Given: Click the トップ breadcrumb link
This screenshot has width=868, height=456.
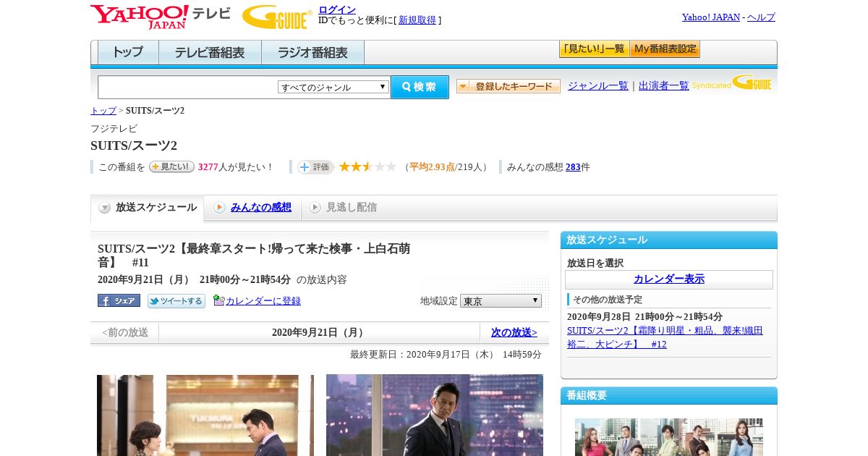Looking at the screenshot, I should [x=103, y=111].
